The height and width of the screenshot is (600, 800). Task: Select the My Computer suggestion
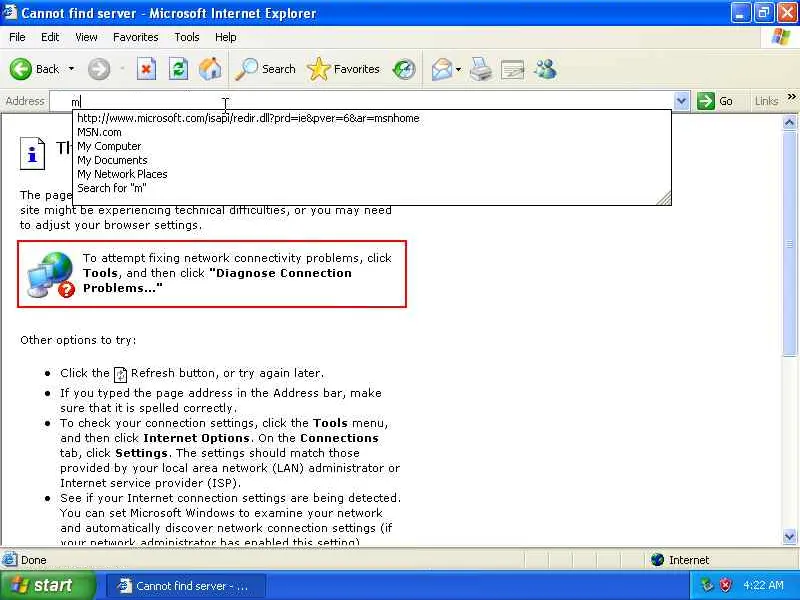372,146
